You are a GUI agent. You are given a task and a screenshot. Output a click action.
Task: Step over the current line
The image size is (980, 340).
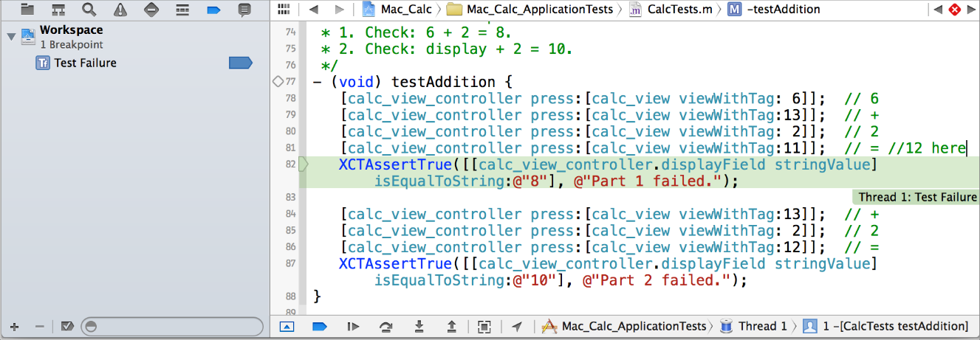(386, 326)
